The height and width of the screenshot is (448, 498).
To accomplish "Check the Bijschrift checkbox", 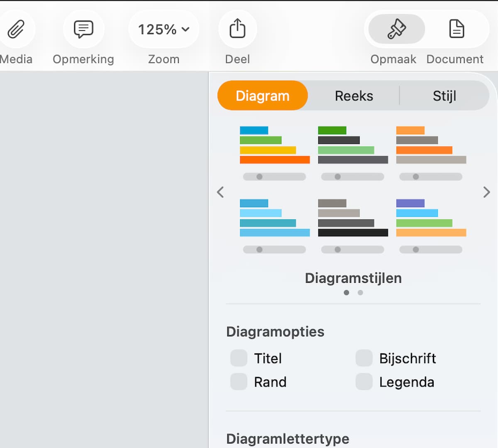I will point(364,358).
